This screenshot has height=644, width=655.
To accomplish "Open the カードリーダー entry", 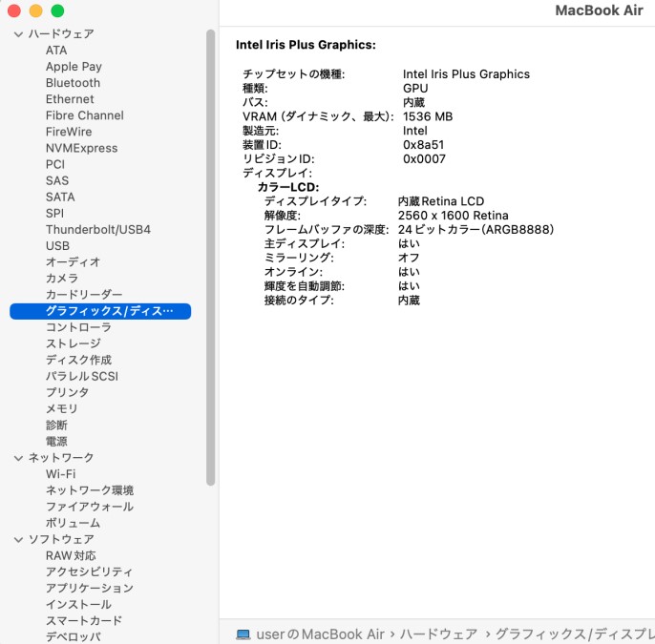I will (84, 294).
